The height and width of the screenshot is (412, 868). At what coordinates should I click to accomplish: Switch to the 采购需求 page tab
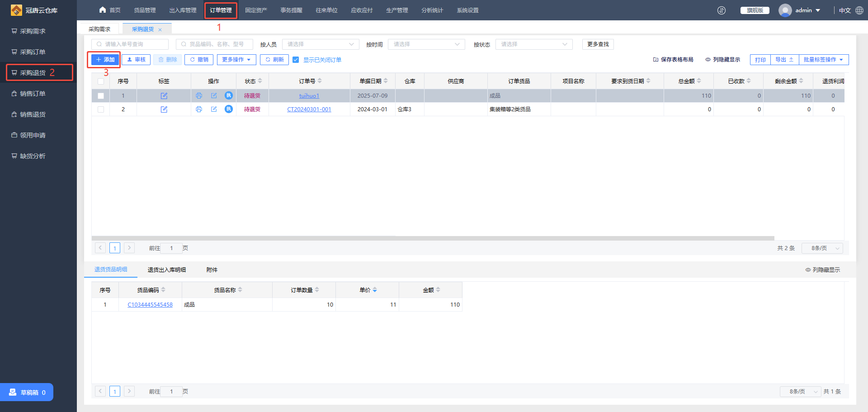pos(99,29)
